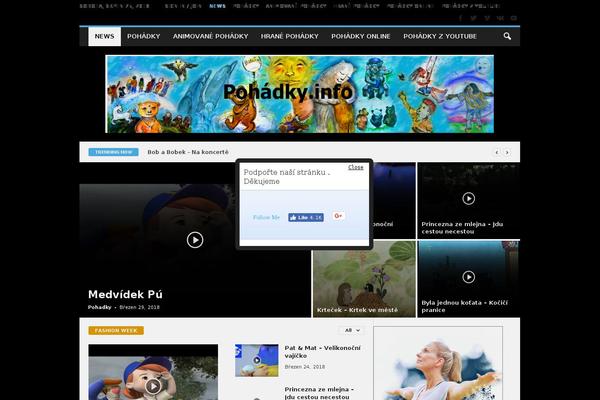Click the Pohádky.info banner logo

pos(300,94)
